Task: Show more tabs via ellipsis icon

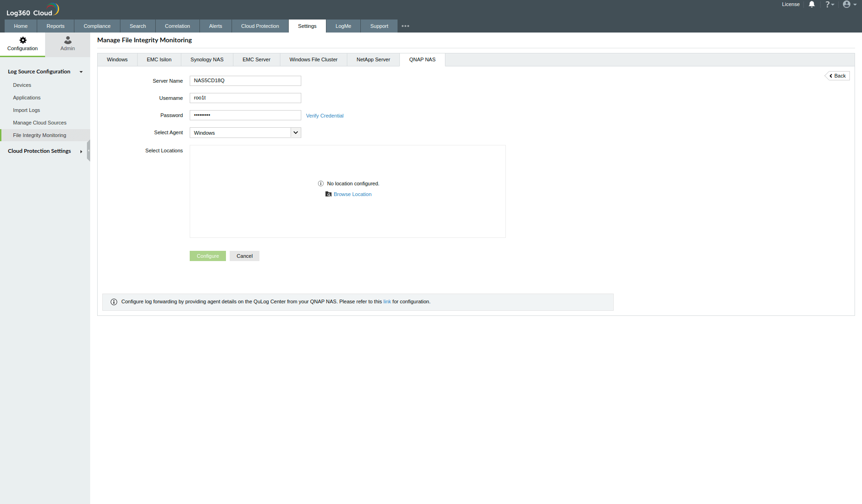Action: coord(405,26)
